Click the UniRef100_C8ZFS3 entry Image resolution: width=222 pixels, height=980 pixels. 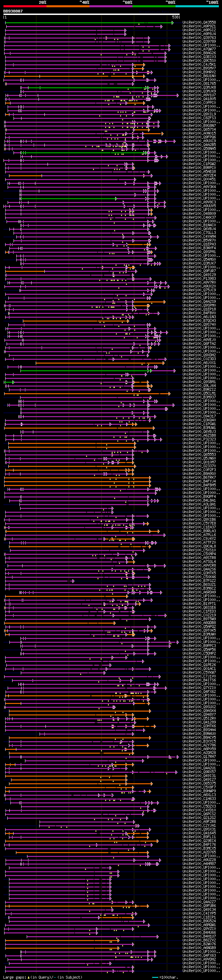pyautogui.click(x=199, y=118)
